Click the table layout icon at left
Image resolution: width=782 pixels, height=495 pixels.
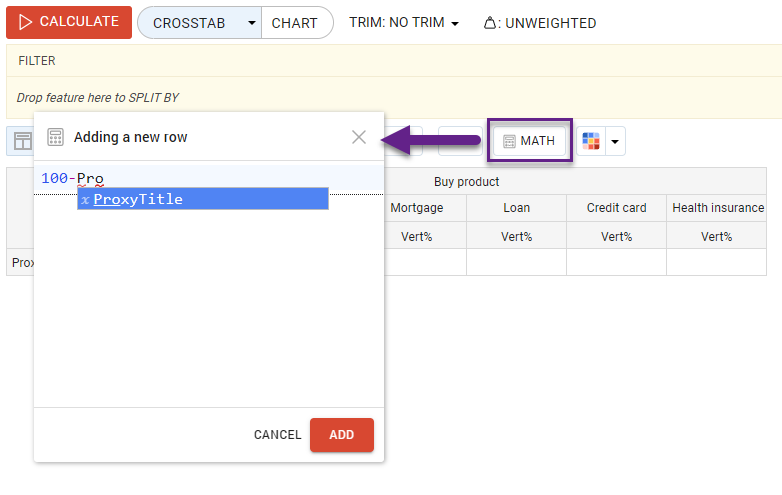click(x=22, y=141)
